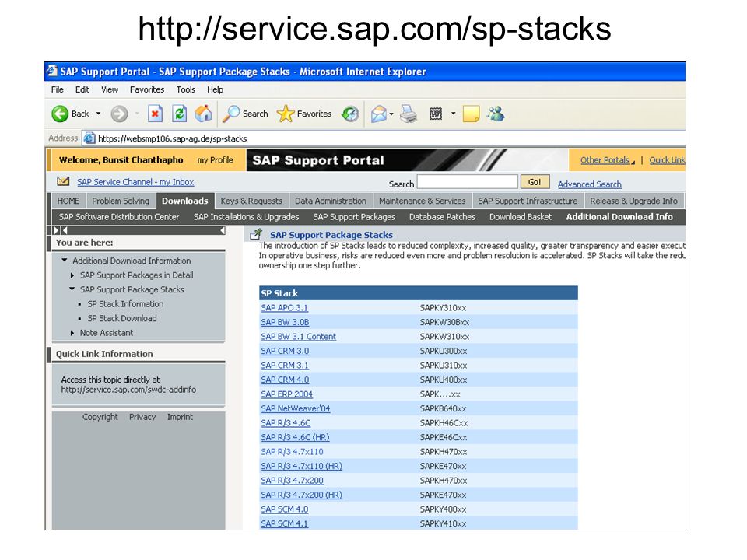Image resolution: width=747 pixels, height=560 pixels.
Task: Click the Forward arrow button
Action: [119, 114]
